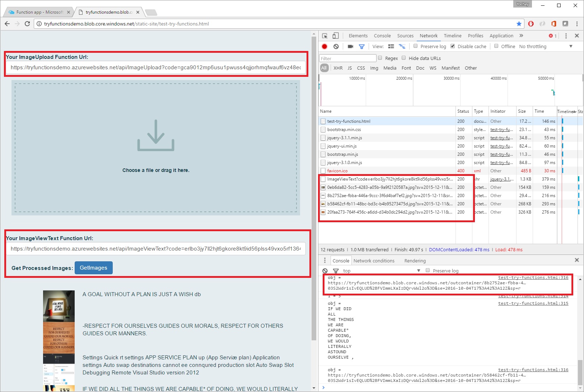Image resolution: width=584 pixels, height=392 pixels.
Task: Click the capture screenshots camera icon
Action: [x=350, y=46]
